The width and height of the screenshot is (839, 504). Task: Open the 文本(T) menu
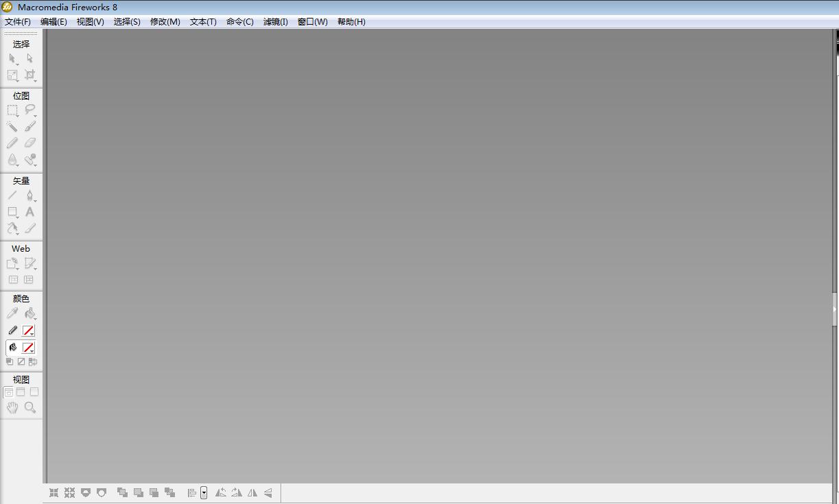[x=203, y=22]
